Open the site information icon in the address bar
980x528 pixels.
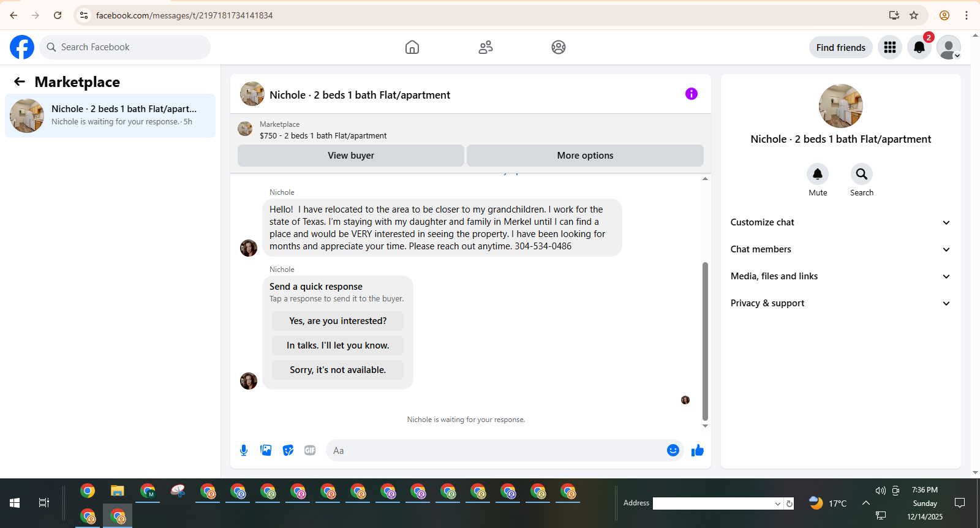tap(84, 15)
